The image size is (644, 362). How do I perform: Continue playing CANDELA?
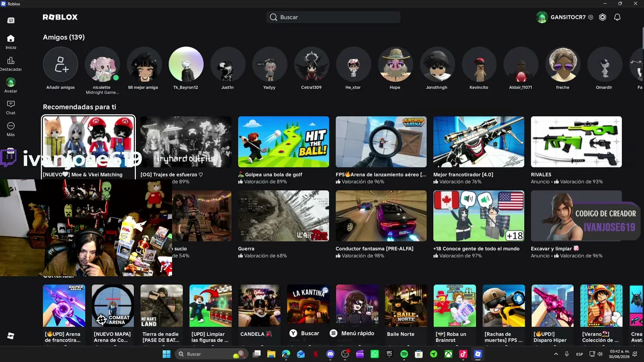click(x=259, y=306)
